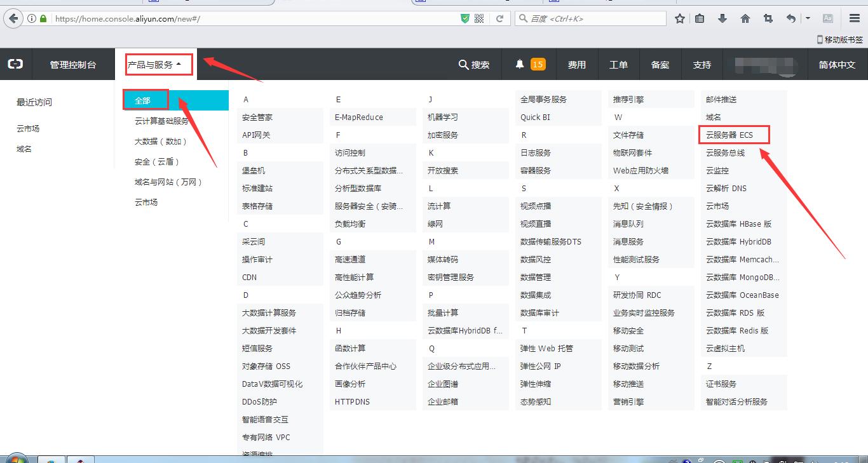The image size is (868, 463).
Task: Click the Alibaba Cloud logo icon
Action: 15,64
